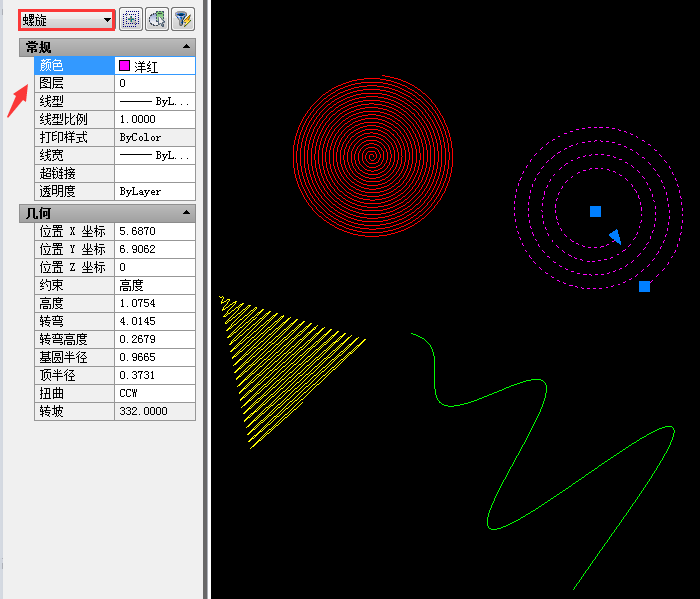The width and height of the screenshot is (700, 599).
Task: Edit 位置 Z 坐标 value 0
Action: 155,267
